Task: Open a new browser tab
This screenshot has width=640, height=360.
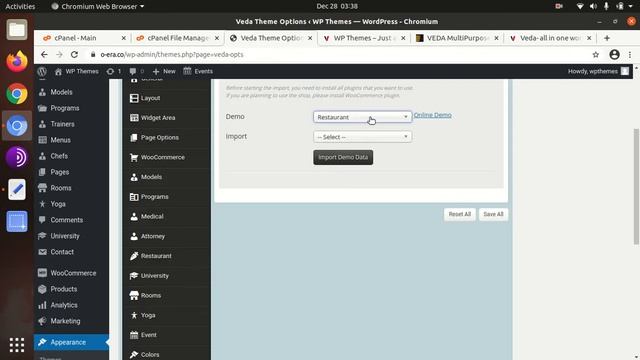Action: (x=607, y=38)
